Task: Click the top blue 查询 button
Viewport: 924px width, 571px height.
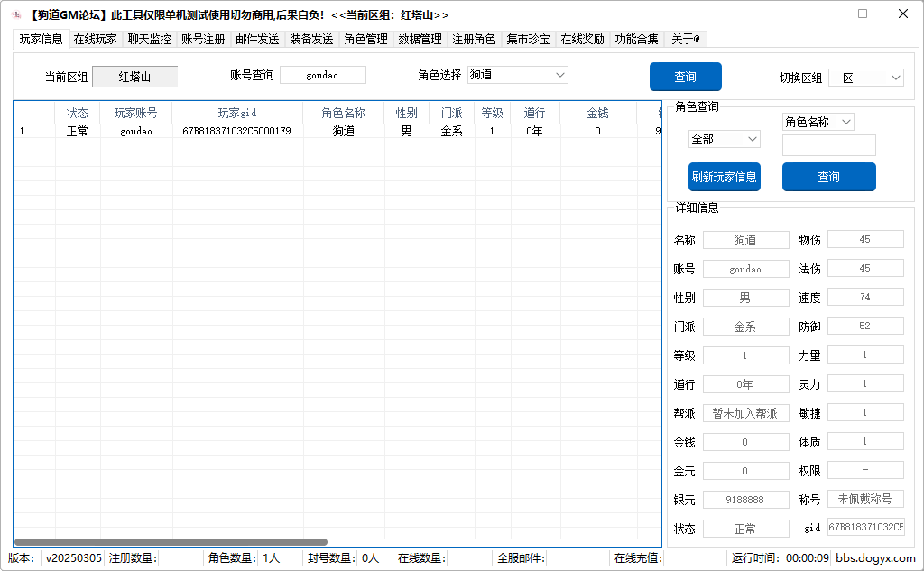Action: coord(685,77)
